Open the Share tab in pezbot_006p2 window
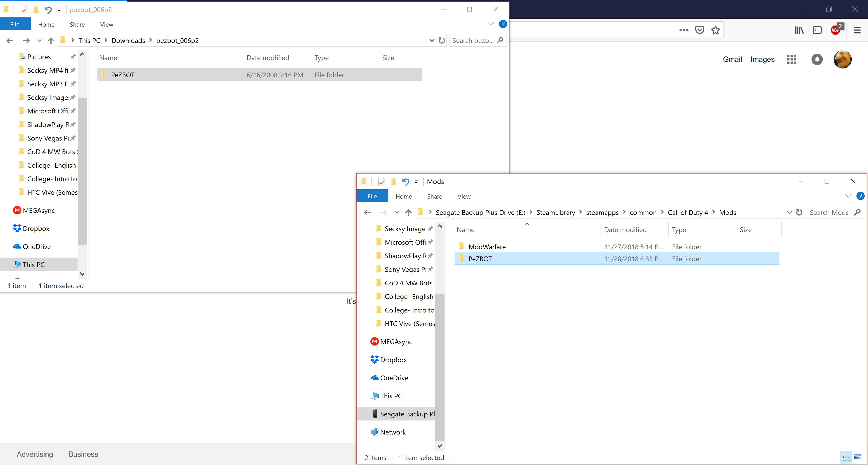The height and width of the screenshot is (465, 868). click(77, 25)
